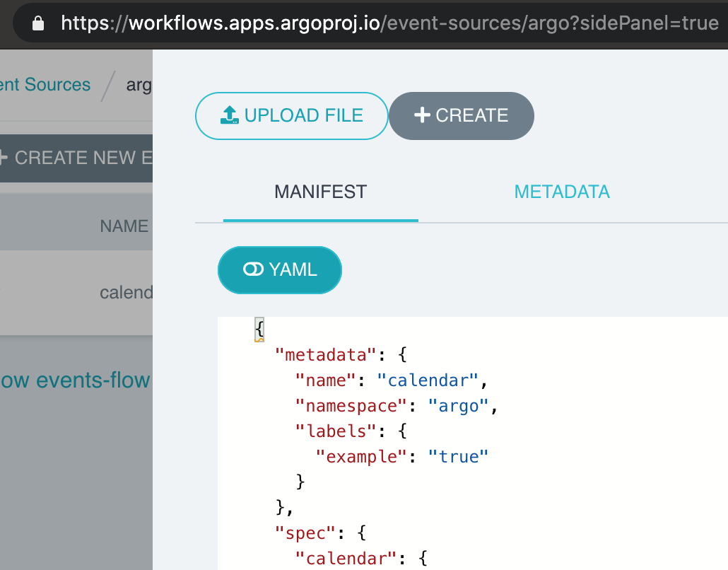Click the "argo" namespace value

click(458, 406)
